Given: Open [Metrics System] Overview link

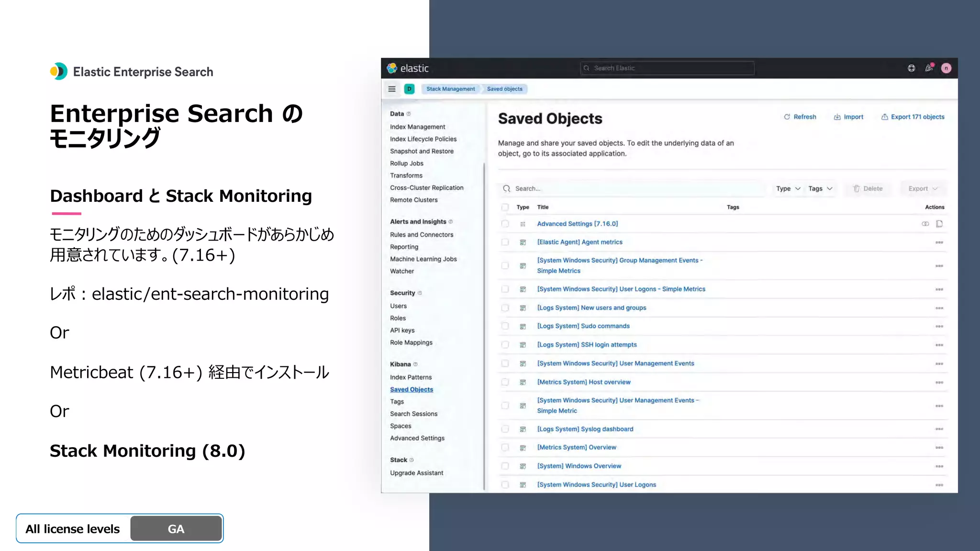Looking at the screenshot, I should pyautogui.click(x=577, y=447).
